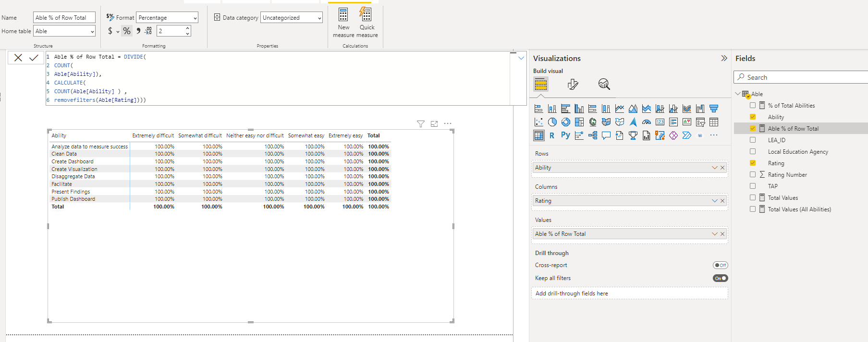Open the get more visuals ellipsis
Screen dimensions: 868x342
[714, 135]
